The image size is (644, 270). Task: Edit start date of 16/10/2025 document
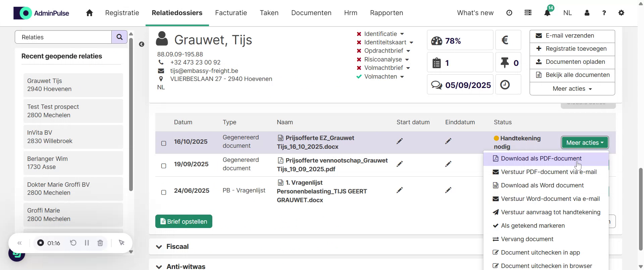(x=399, y=141)
